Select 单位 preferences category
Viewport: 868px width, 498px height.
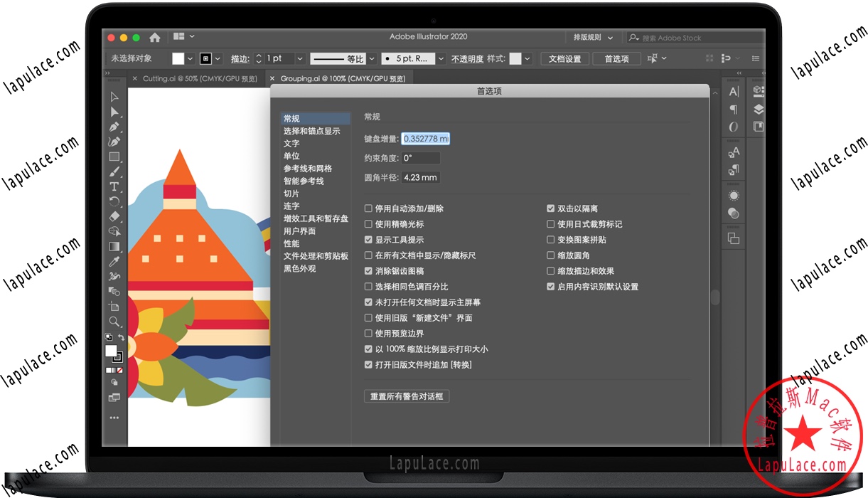[291, 156]
